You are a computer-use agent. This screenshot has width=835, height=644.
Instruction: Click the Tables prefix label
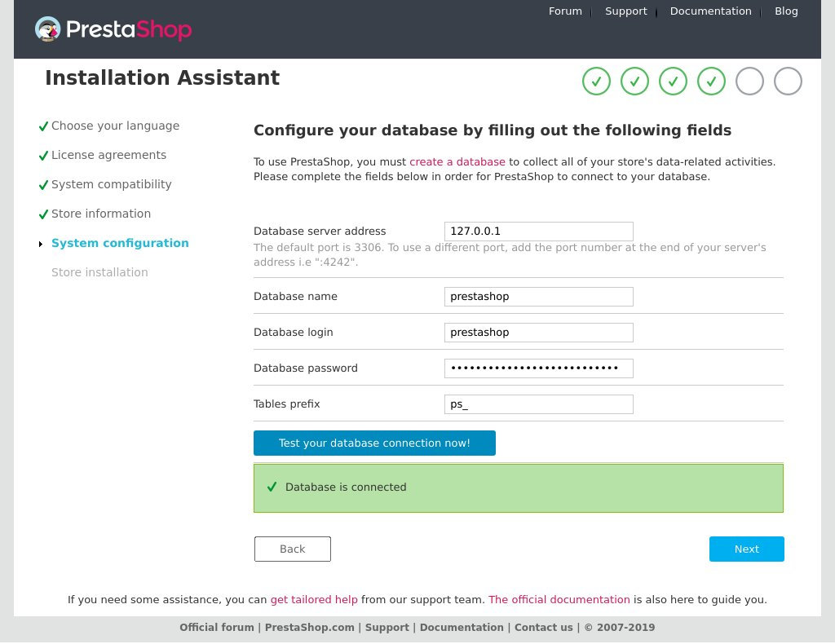click(x=286, y=404)
